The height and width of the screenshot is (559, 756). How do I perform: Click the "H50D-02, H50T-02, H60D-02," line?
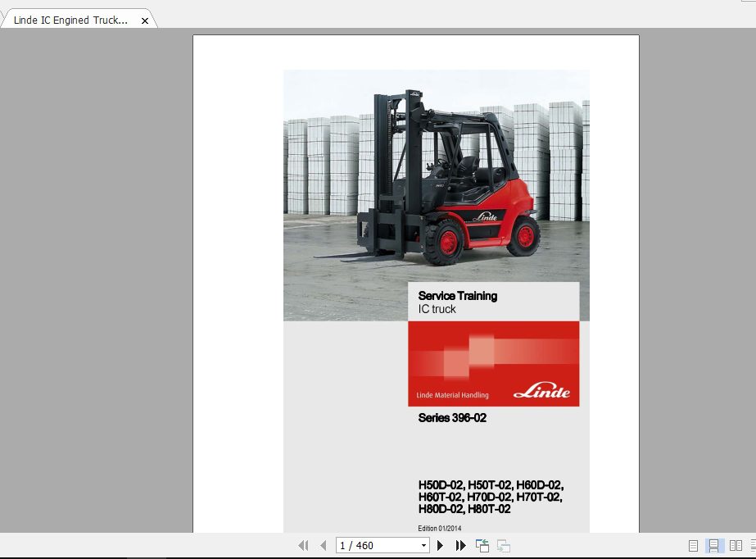pyautogui.click(x=491, y=484)
